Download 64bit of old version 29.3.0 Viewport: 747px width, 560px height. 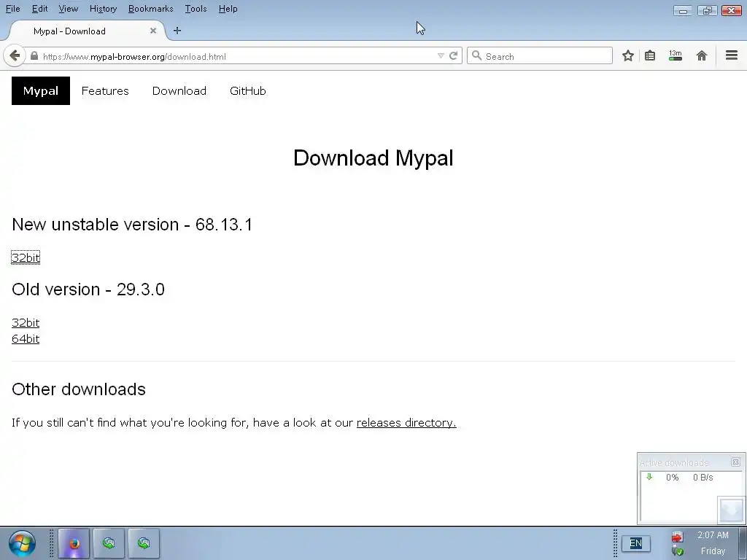coord(26,338)
